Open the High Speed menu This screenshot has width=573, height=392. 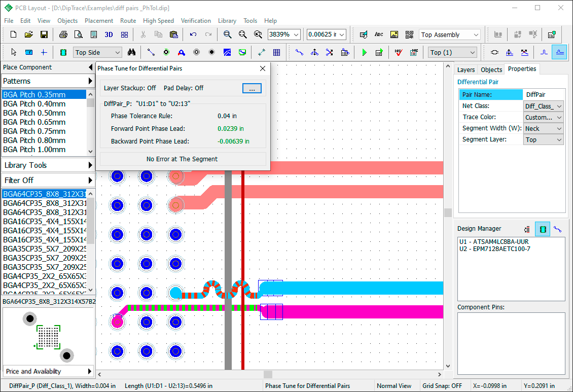click(158, 21)
